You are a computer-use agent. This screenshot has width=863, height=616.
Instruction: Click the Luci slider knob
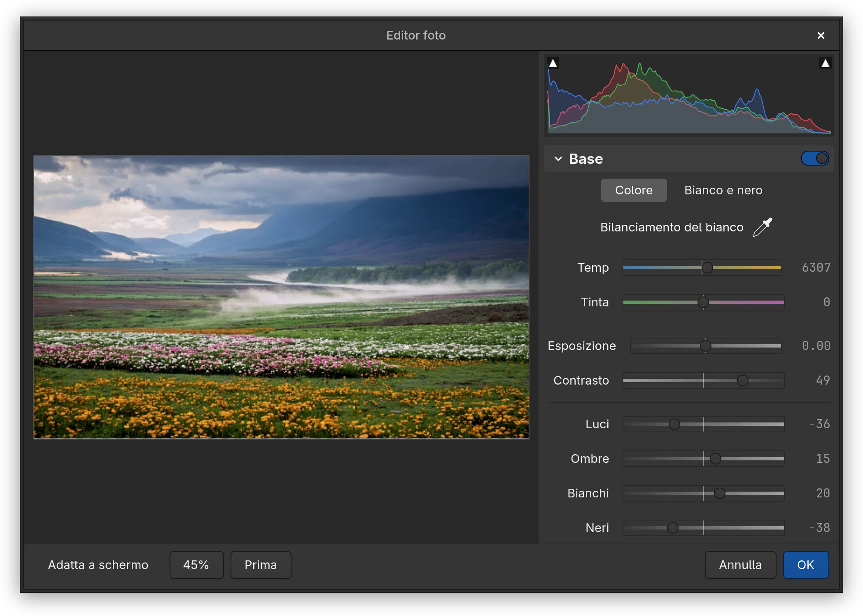point(674,424)
